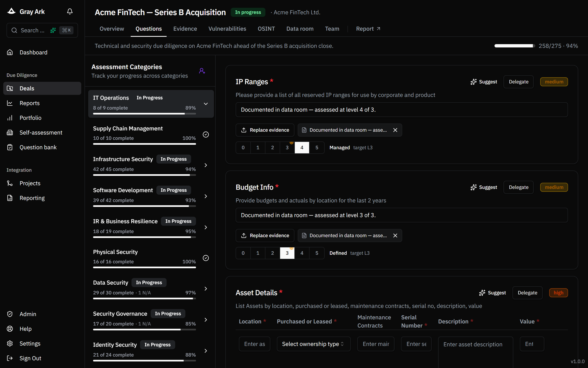This screenshot has height=368, width=588.
Task: Click Physical Security completed check icon
Action: (x=206, y=258)
